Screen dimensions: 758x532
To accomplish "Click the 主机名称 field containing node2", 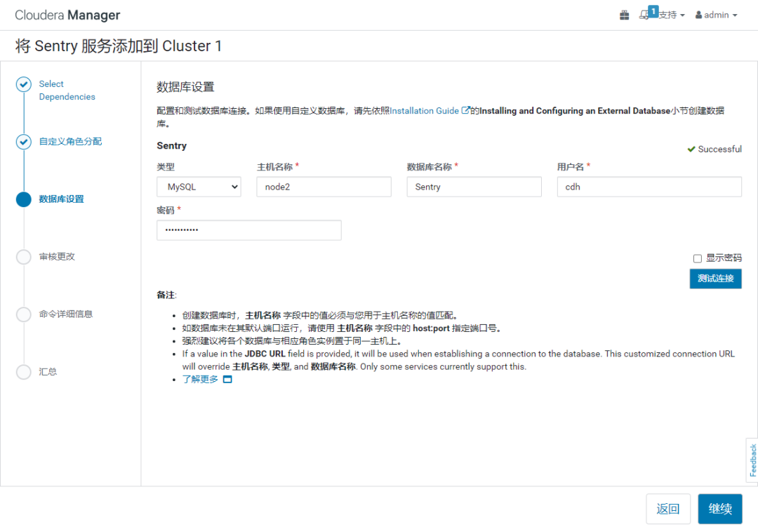I will click(324, 187).
